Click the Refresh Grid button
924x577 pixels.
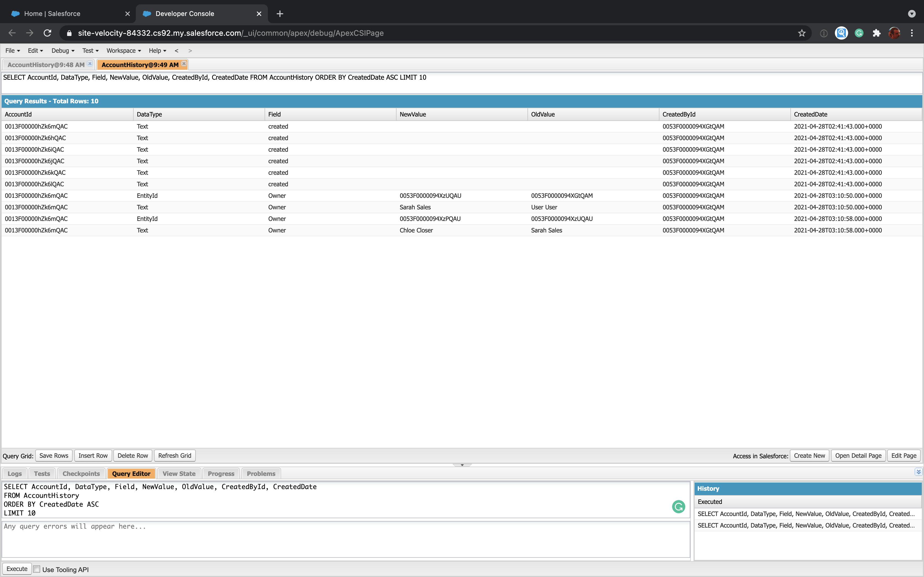(175, 455)
